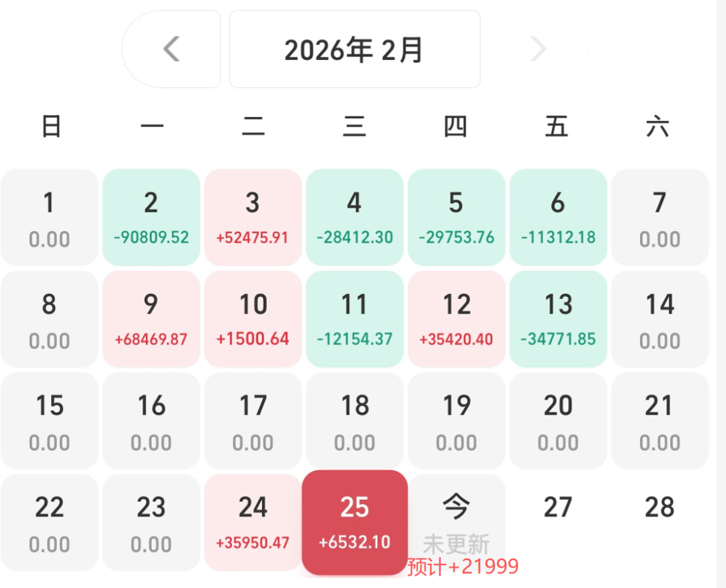Screen dimensions: 726x588
Task: Tap day 16 in the calendar
Action: [x=151, y=421]
